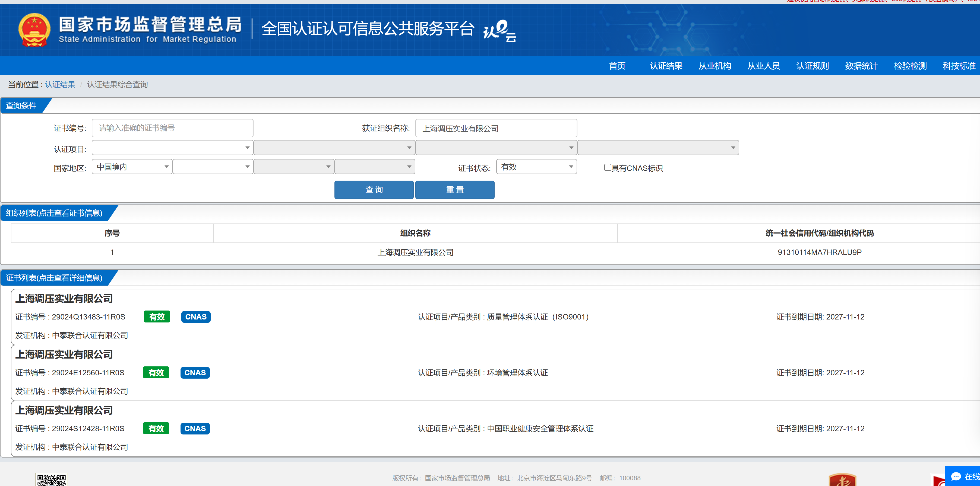Open the fourth 国家地区 dropdown
980x486 pixels.
click(x=375, y=167)
